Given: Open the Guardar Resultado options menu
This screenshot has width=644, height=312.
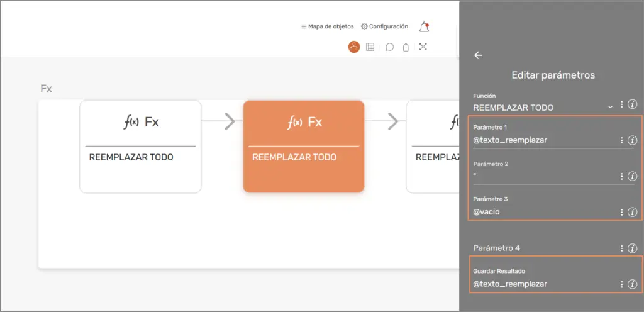Looking at the screenshot, I should [x=621, y=284].
